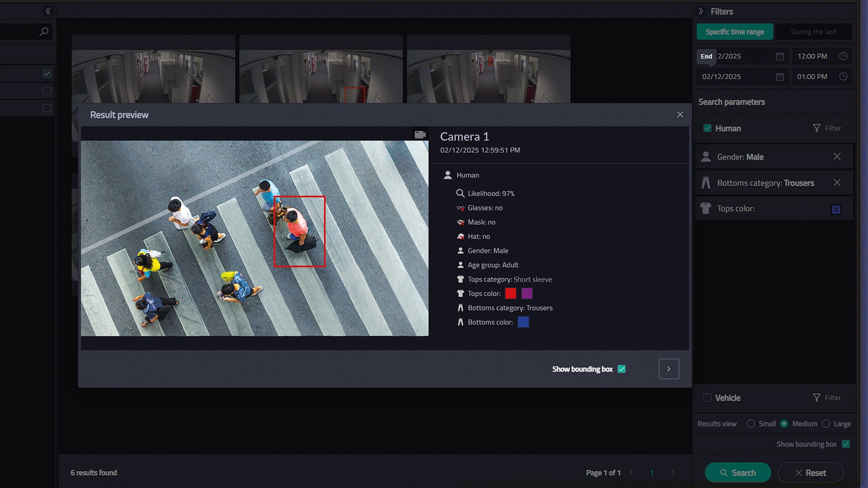Click the Vehicle filter funnel icon

point(816,398)
